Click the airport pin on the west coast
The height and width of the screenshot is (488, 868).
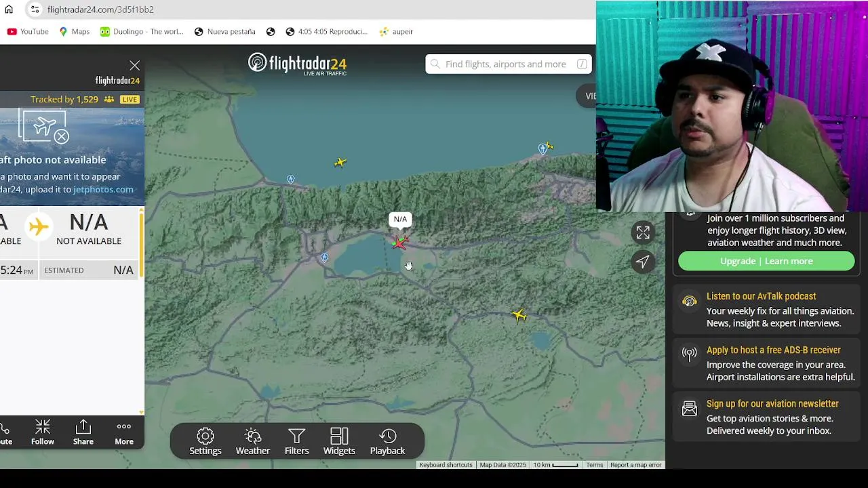point(291,180)
